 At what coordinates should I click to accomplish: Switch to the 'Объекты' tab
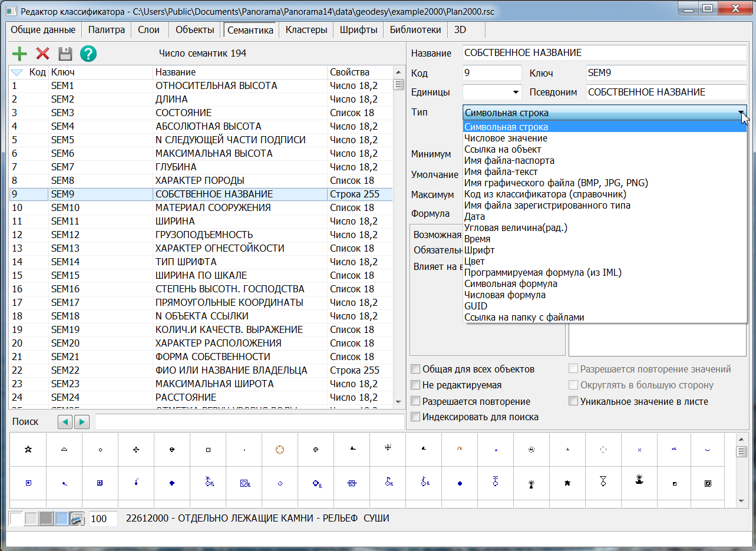click(x=195, y=30)
